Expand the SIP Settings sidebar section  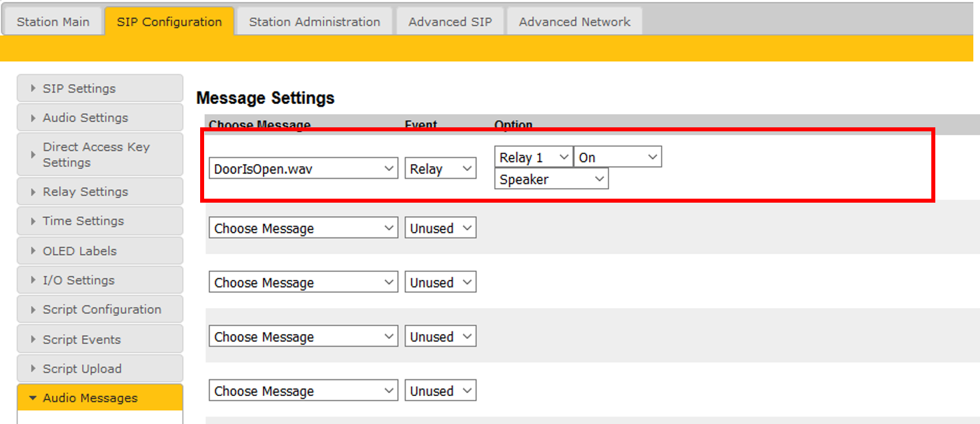click(99, 89)
